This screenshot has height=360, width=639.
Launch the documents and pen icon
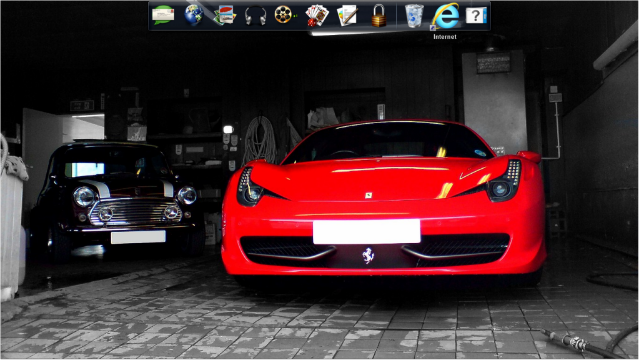click(x=348, y=15)
